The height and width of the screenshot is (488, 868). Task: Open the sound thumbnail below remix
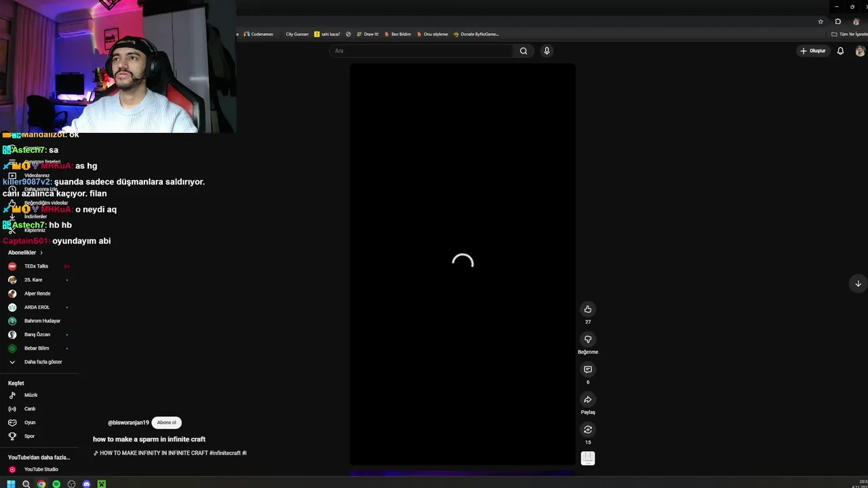click(x=588, y=459)
